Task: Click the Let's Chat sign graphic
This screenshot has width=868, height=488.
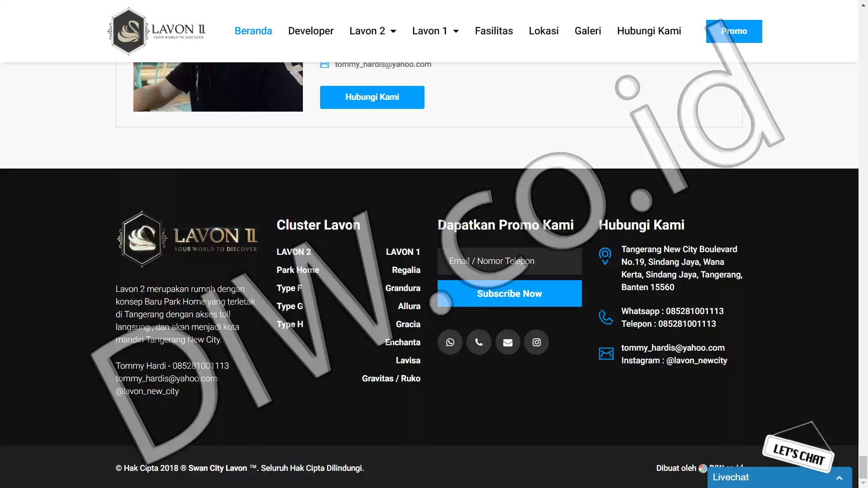Action: tap(798, 448)
